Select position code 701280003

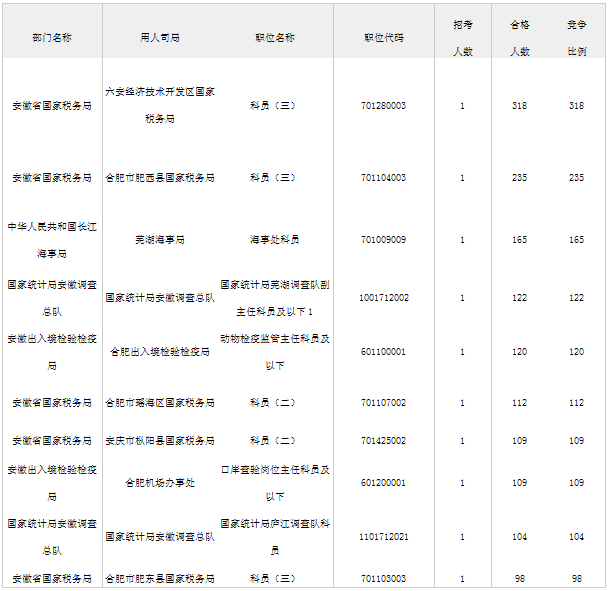(384, 105)
